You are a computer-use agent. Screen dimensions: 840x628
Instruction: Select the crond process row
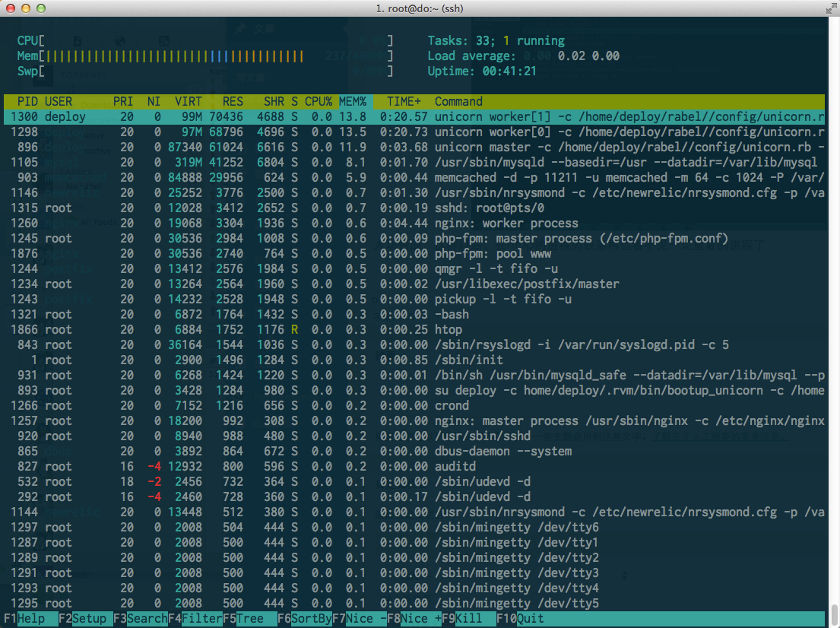(x=414, y=406)
